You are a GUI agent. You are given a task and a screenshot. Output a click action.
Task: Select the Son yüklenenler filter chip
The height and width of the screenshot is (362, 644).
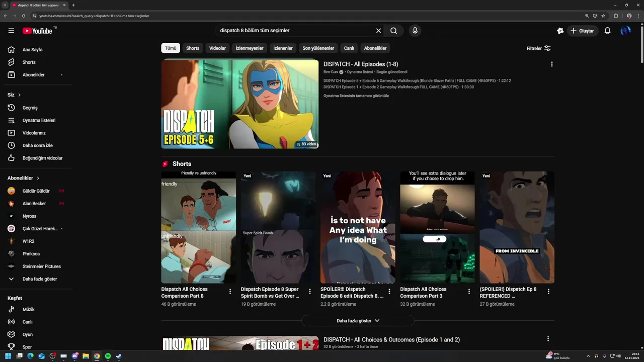(318, 48)
